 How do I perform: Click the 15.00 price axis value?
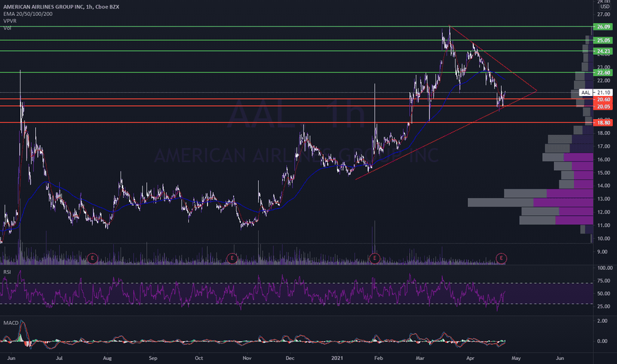(x=604, y=173)
